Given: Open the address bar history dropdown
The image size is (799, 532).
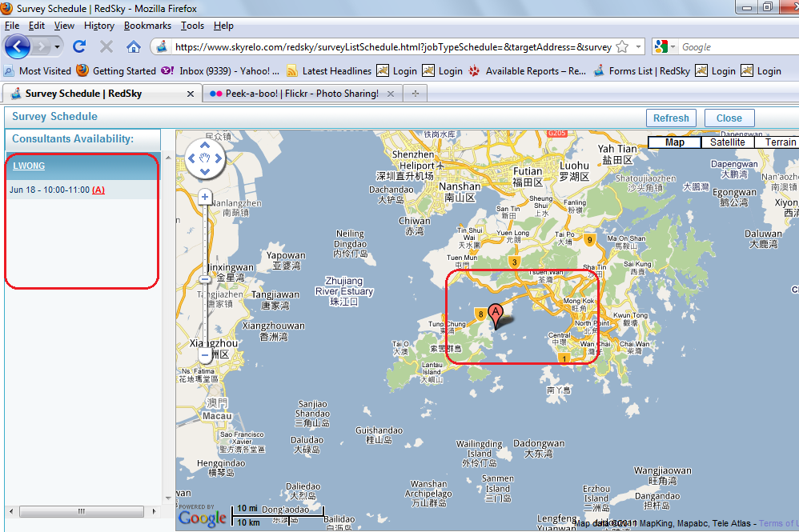Looking at the screenshot, I should click(x=638, y=47).
